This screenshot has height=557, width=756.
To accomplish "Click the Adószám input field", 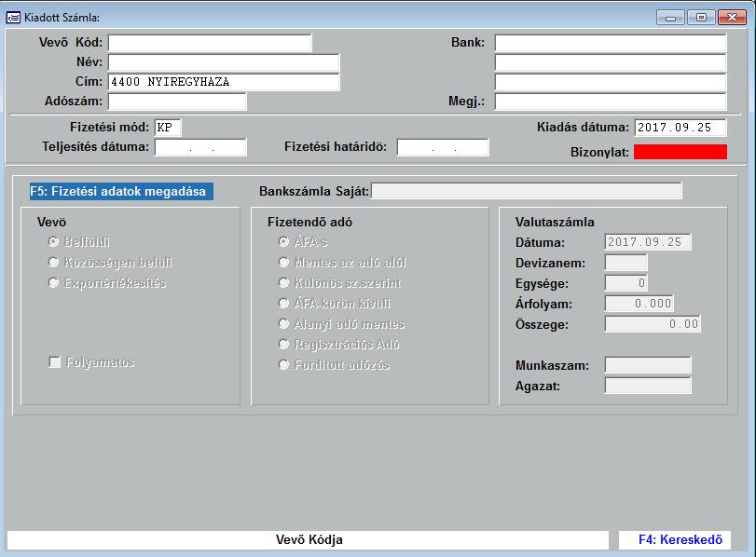I will [x=177, y=102].
